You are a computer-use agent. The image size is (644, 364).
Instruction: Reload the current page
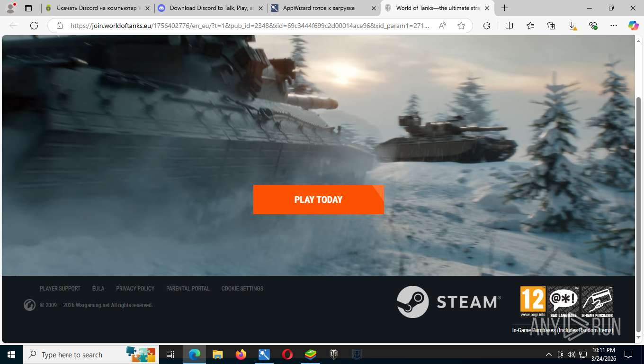34,26
